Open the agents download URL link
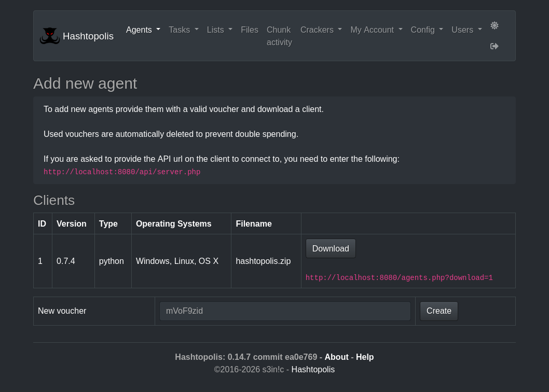This screenshot has width=549, height=392. (399, 278)
